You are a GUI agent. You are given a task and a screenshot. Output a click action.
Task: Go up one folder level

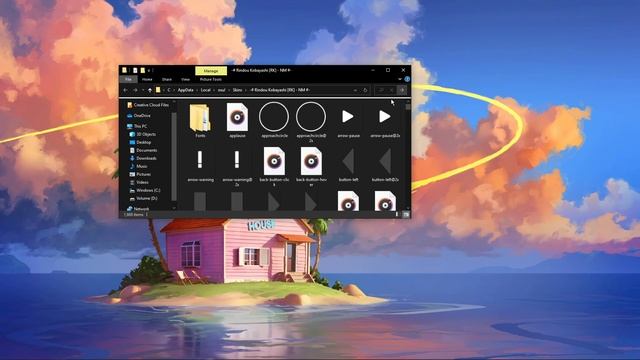tap(150, 90)
